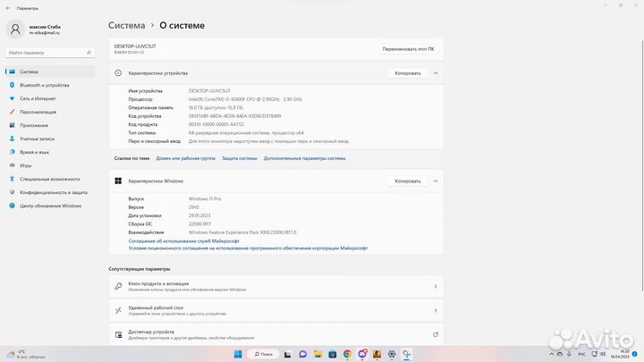644x362 pixels.
Task: Open Соглашение об использовании служб Майкрософт
Action: tap(183, 241)
